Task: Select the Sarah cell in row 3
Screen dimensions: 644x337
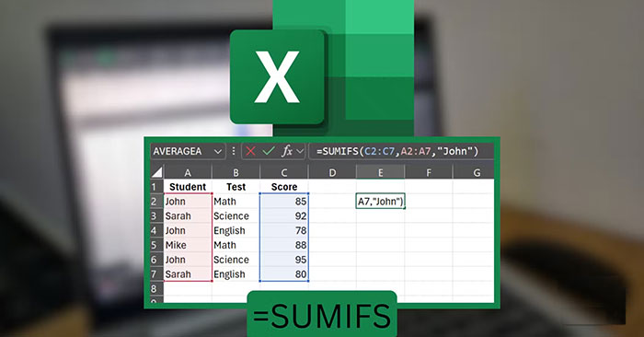Action: click(x=188, y=215)
